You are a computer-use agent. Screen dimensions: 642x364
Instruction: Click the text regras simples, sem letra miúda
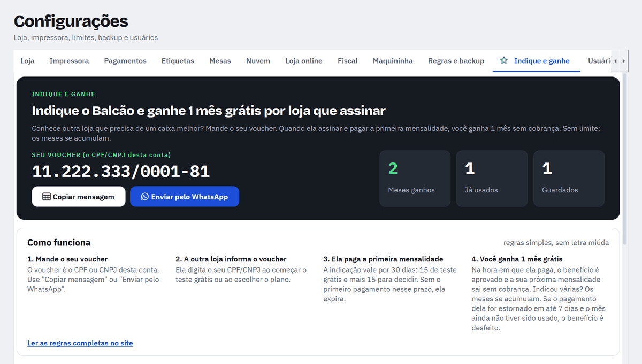click(x=556, y=243)
